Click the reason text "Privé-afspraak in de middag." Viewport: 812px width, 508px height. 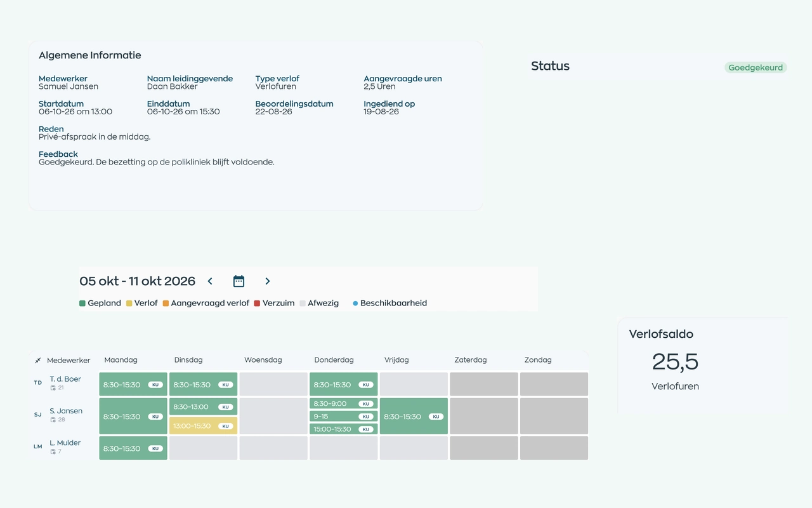click(x=95, y=137)
